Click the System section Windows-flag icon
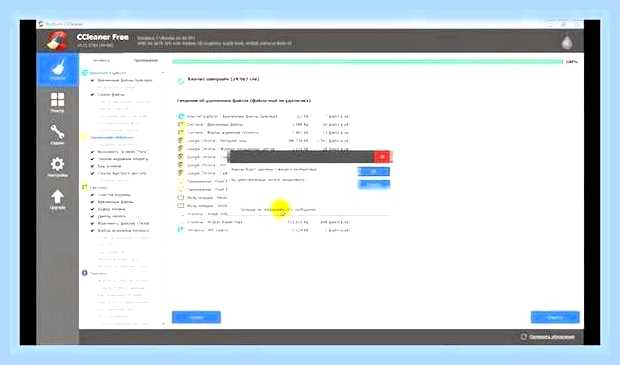The width and height of the screenshot is (620, 365). [85, 187]
